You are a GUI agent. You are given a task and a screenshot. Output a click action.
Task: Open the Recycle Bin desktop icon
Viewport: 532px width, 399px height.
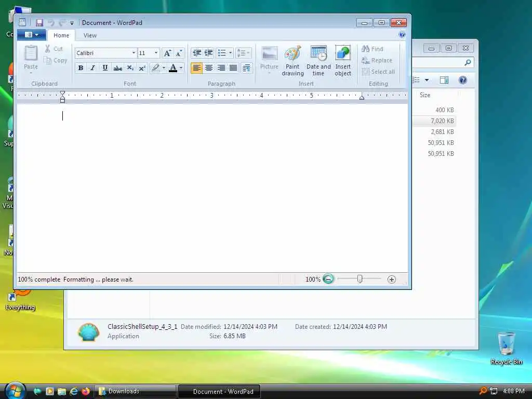click(x=506, y=348)
